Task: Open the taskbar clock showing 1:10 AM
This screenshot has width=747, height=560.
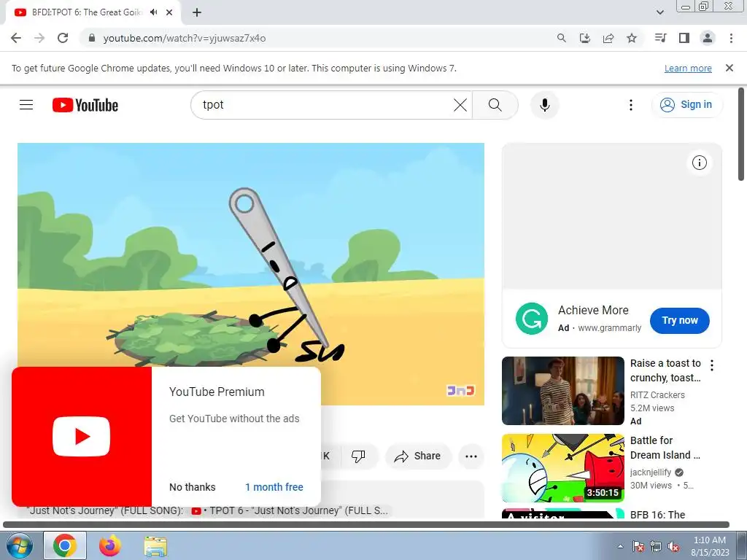Action: tap(710, 546)
